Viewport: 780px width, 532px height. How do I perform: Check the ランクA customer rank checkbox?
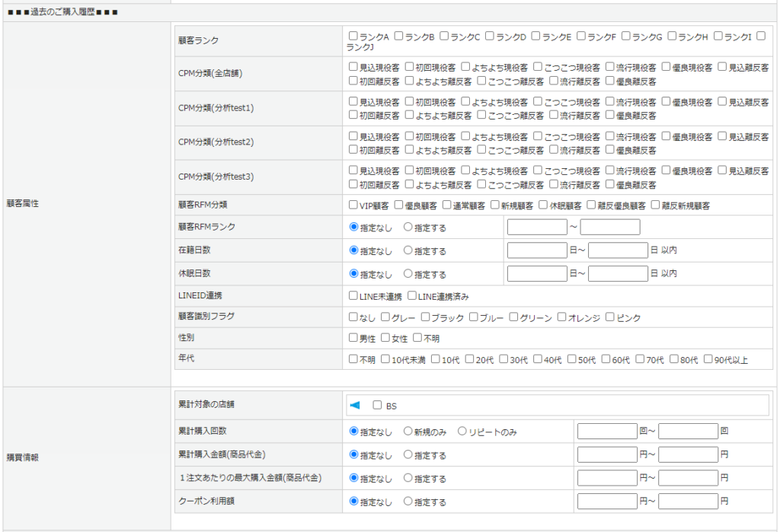pos(353,36)
